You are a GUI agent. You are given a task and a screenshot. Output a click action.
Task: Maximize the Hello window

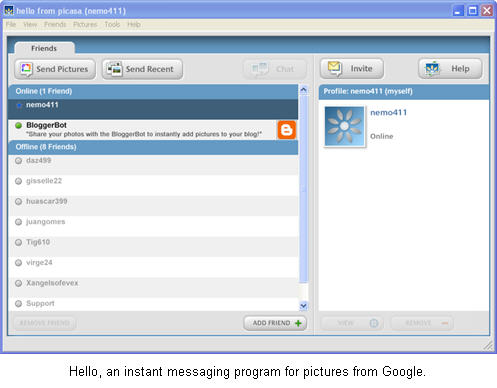pyautogui.click(x=472, y=11)
